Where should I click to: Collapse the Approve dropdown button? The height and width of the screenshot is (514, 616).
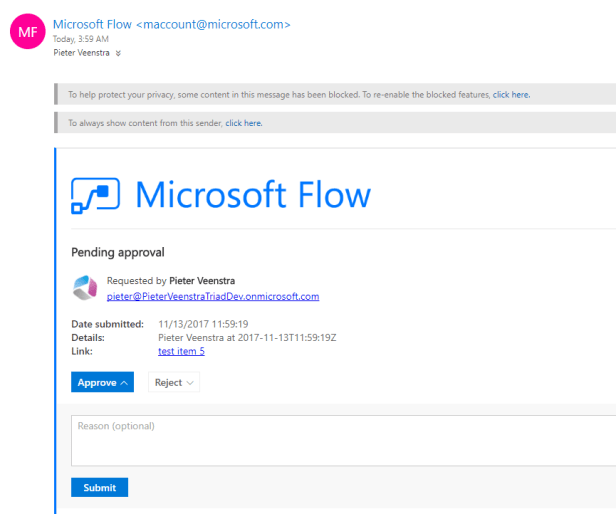click(x=103, y=382)
